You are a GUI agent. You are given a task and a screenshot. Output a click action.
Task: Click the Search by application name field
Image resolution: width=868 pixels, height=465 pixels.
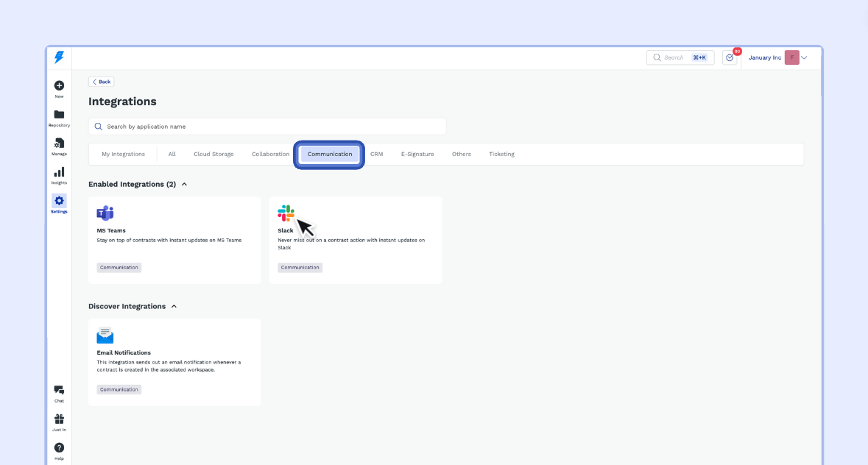pyautogui.click(x=267, y=127)
